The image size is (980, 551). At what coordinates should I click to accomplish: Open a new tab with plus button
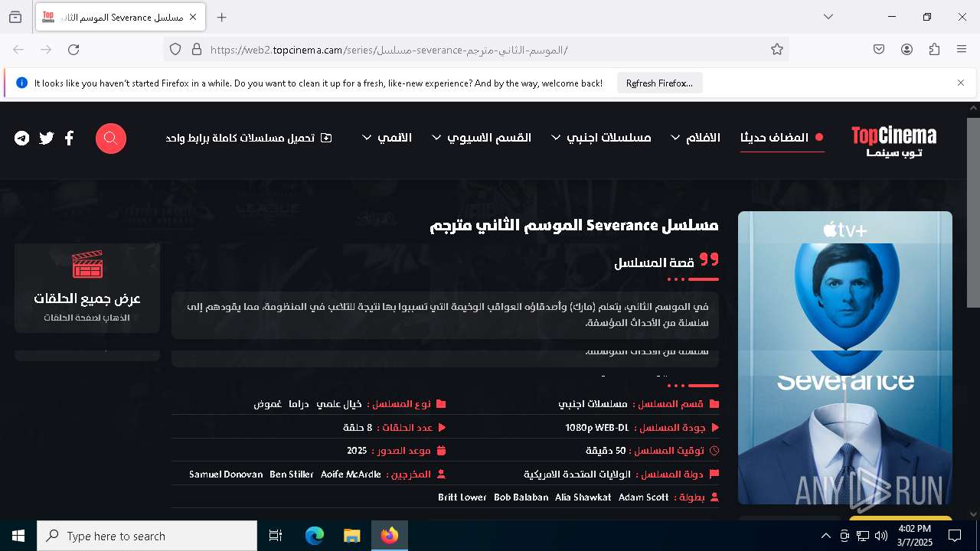[222, 17]
